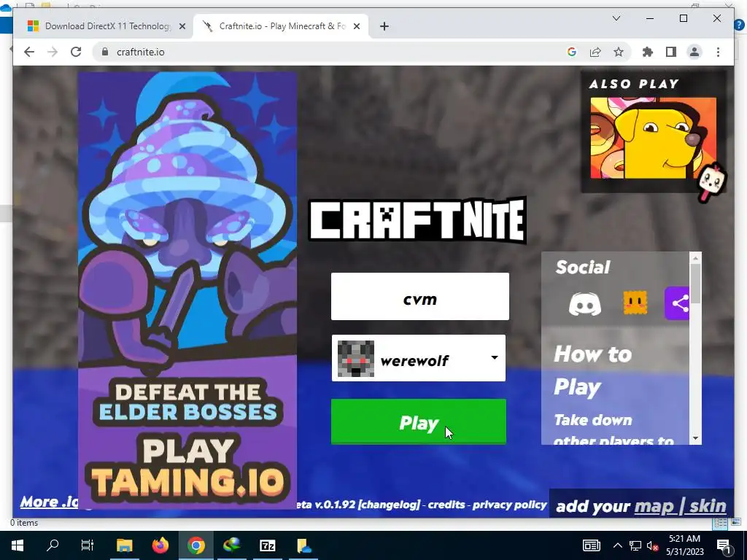The image size is (747, 560).
Task: Click the Social panel scrollbar thumb
Action: (x=695, y=283)
